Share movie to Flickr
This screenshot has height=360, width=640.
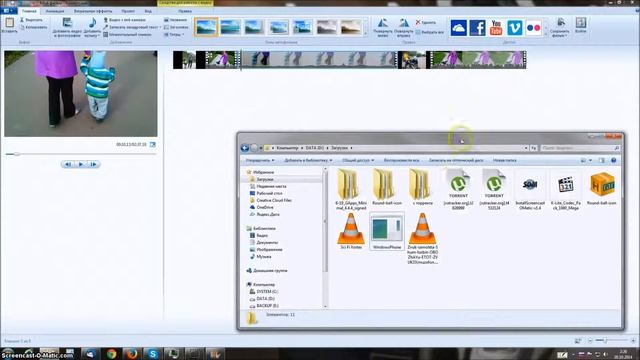tap(533, 28)
